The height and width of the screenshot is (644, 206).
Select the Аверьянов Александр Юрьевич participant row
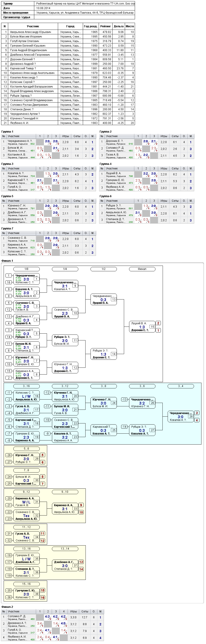[68, 32]
